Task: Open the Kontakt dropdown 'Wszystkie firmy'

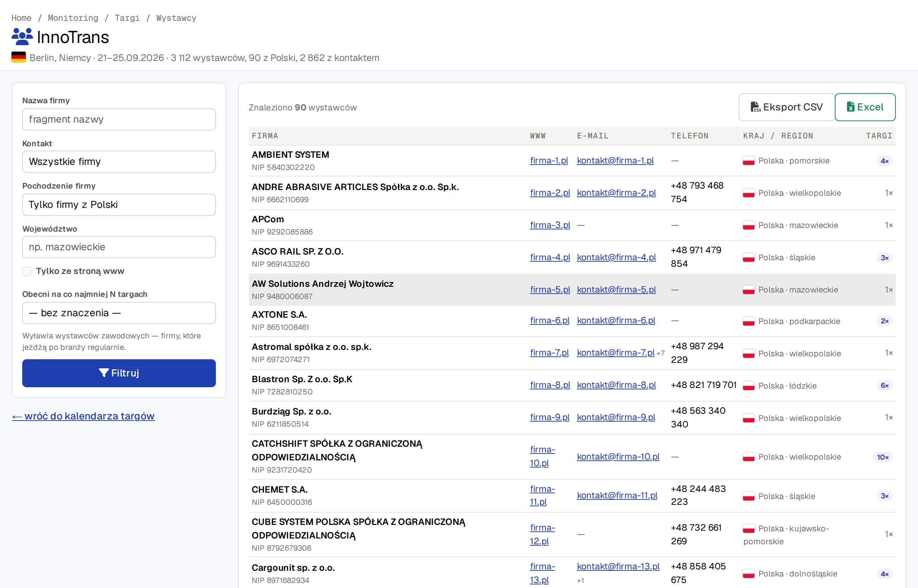Action: (x=119, y=161)
